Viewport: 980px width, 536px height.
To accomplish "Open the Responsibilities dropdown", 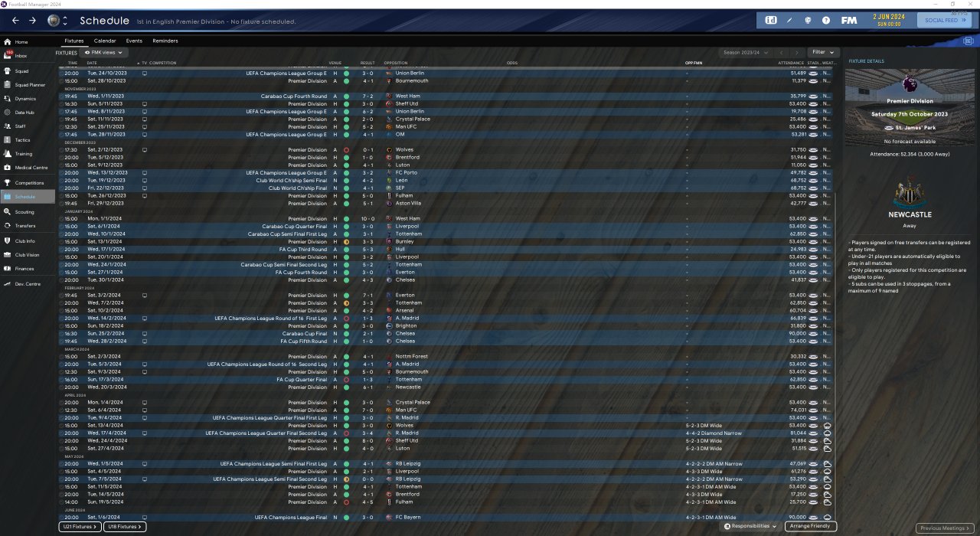I will coord(750,527).
